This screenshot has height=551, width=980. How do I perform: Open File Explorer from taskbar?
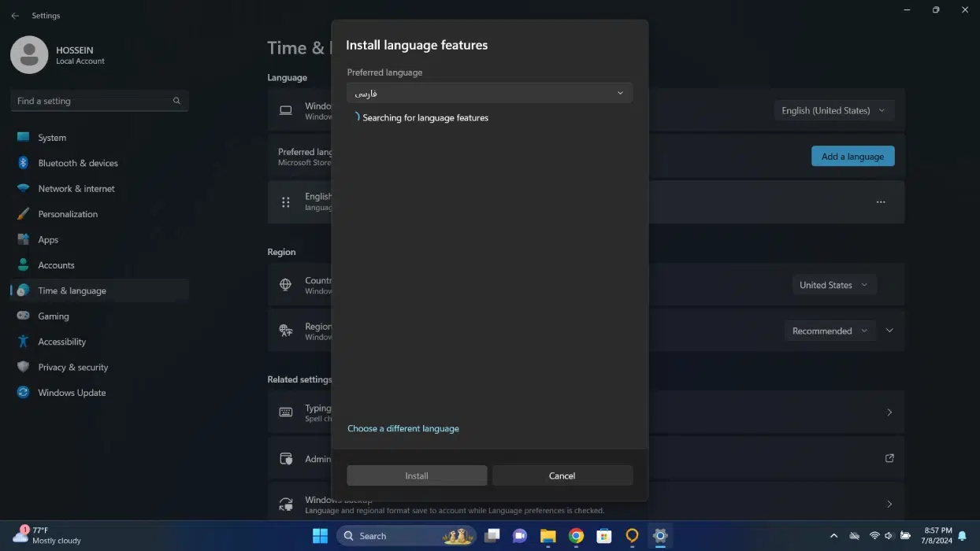click(548, 536)
